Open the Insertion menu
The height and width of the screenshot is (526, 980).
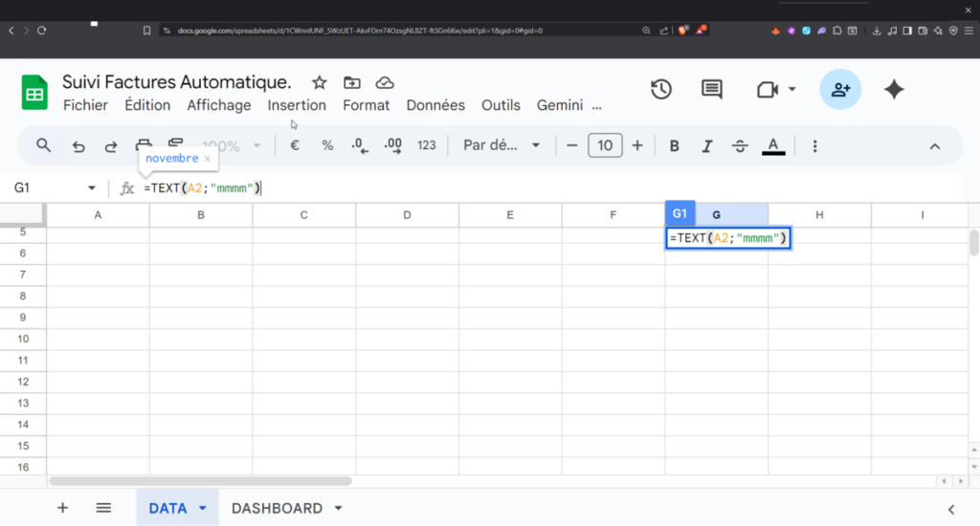(297, 105)
